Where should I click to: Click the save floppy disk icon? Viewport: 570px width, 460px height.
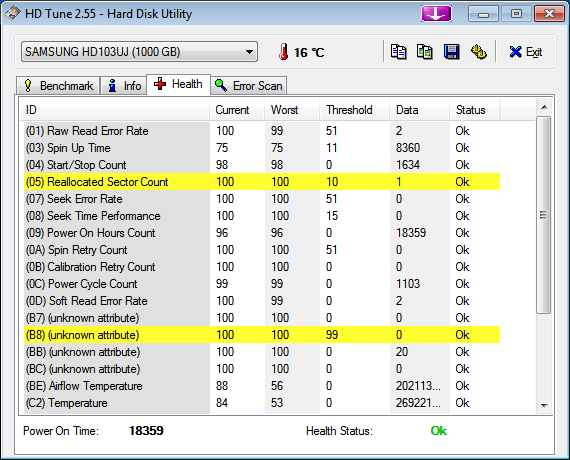(451, 52)
